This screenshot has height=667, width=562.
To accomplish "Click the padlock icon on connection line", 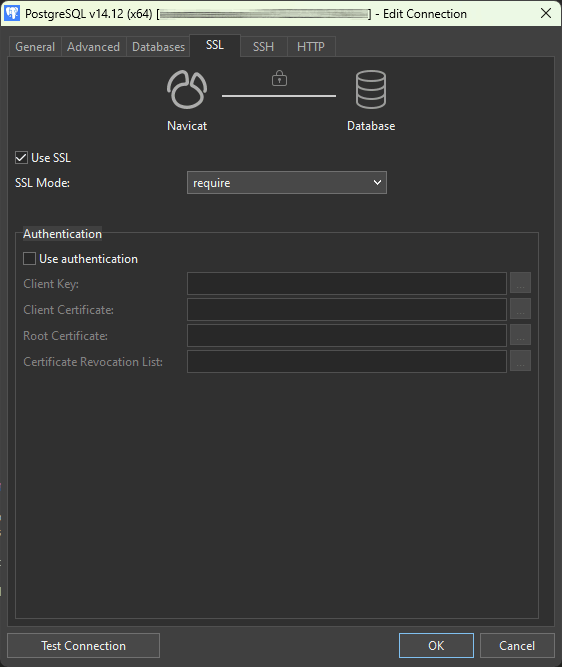I will (x=280, y=79).
